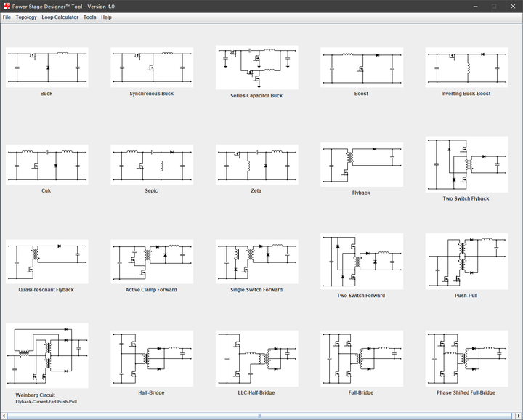Viewport: 523px width, 420px height.
Task: Click the Phase Shifted Full-Bridge label
Action: point(466,392)
